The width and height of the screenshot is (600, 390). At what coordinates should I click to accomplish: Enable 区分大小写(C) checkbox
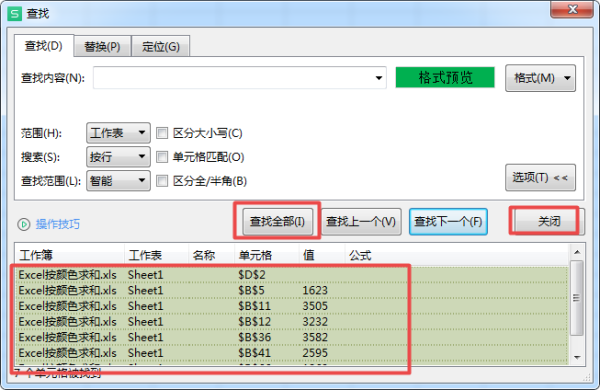click(162, 133)
